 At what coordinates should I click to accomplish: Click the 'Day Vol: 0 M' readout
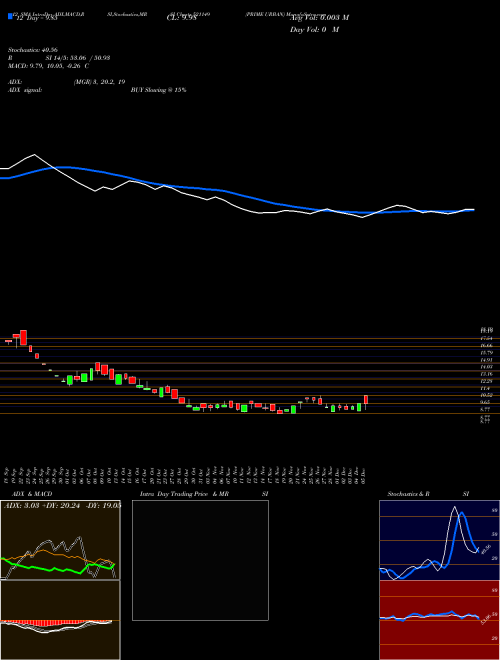(314, 30)
